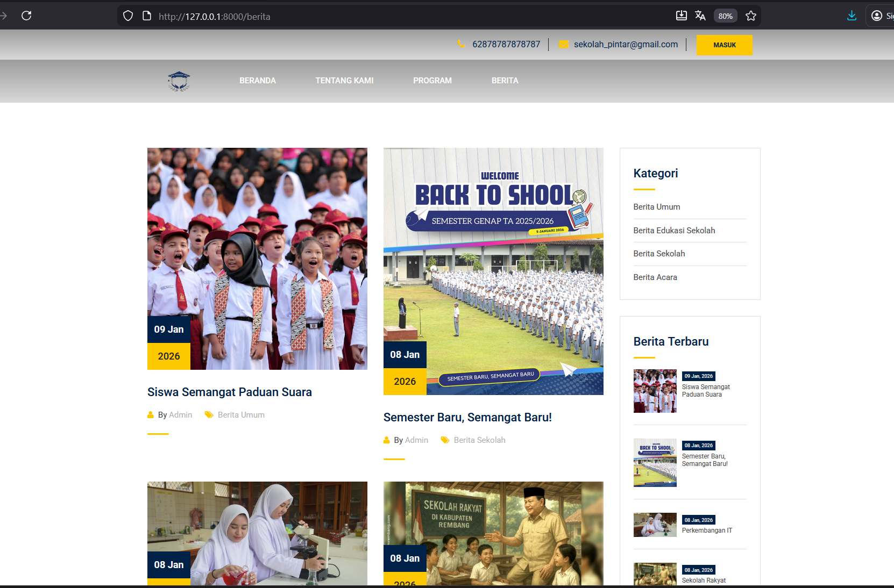Click the install web app icon
894x588 pixels.
click(x=682, y=16)
